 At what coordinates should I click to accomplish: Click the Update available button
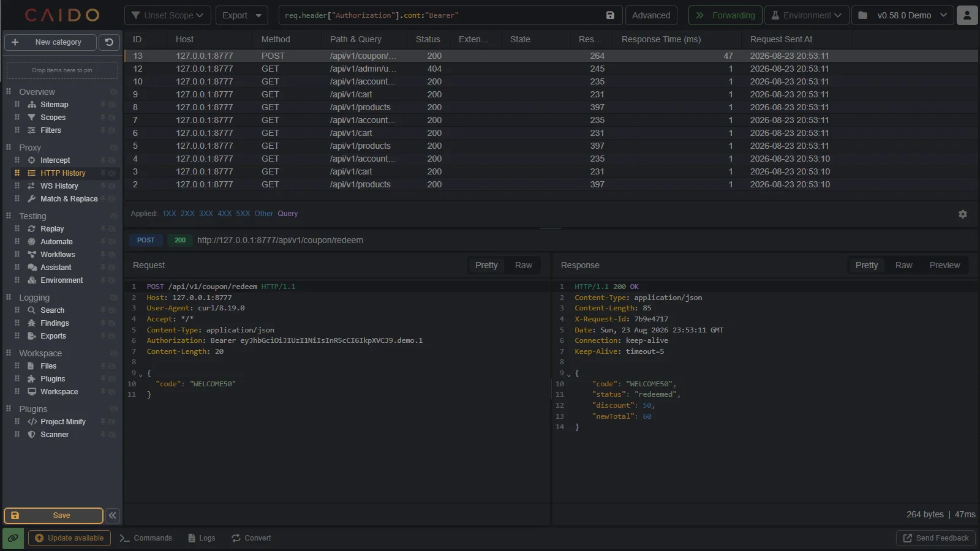point(69,538)
